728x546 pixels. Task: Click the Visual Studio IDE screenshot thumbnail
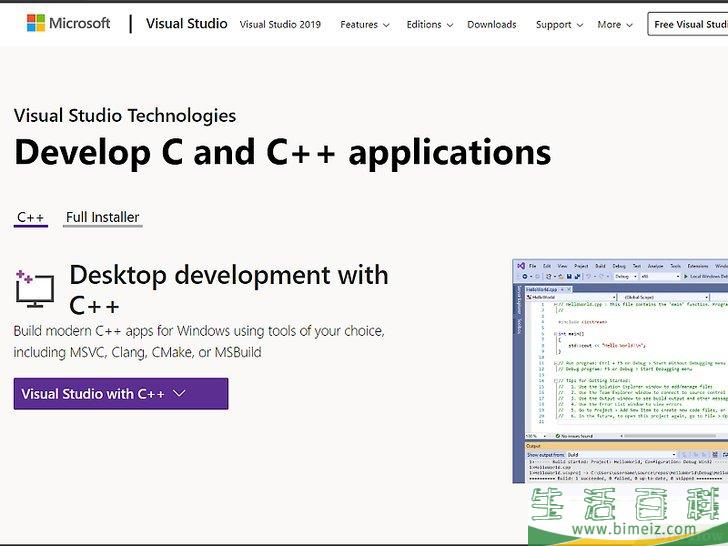coord(620,371)
